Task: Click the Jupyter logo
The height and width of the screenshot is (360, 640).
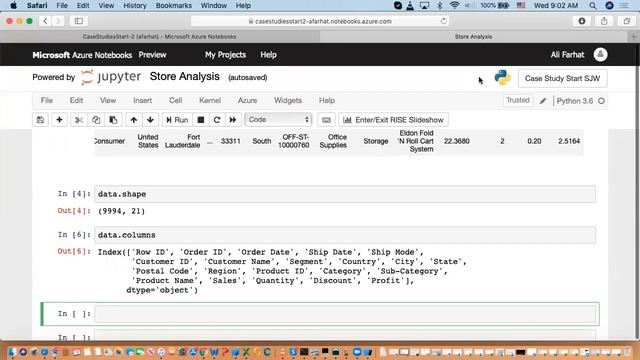Action: 111,77
